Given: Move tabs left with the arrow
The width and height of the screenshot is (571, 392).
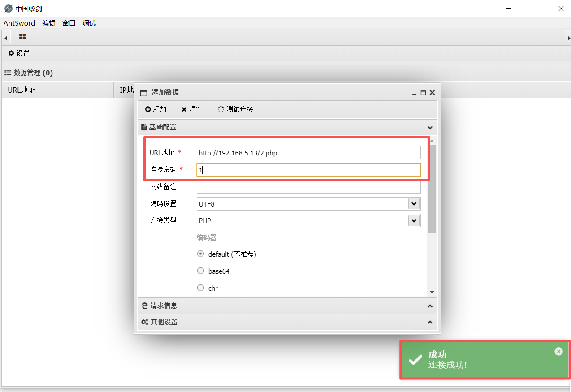Looking at the screenshot, I should [5, 38].
